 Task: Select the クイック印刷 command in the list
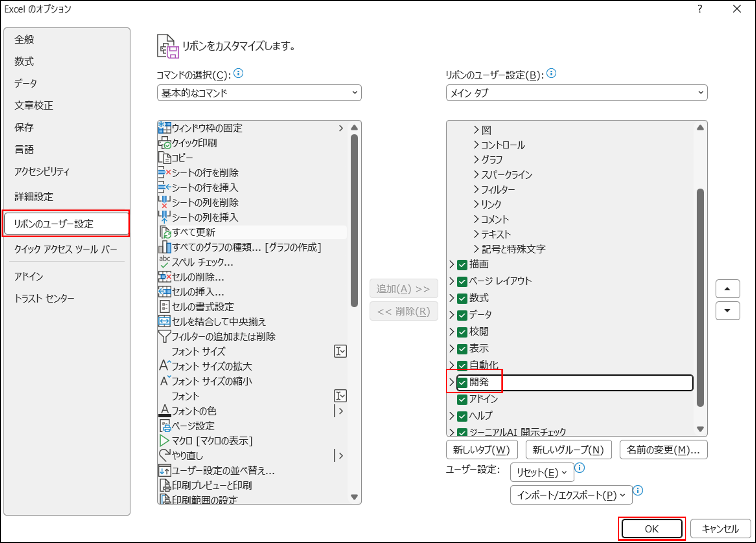(193, 143)
